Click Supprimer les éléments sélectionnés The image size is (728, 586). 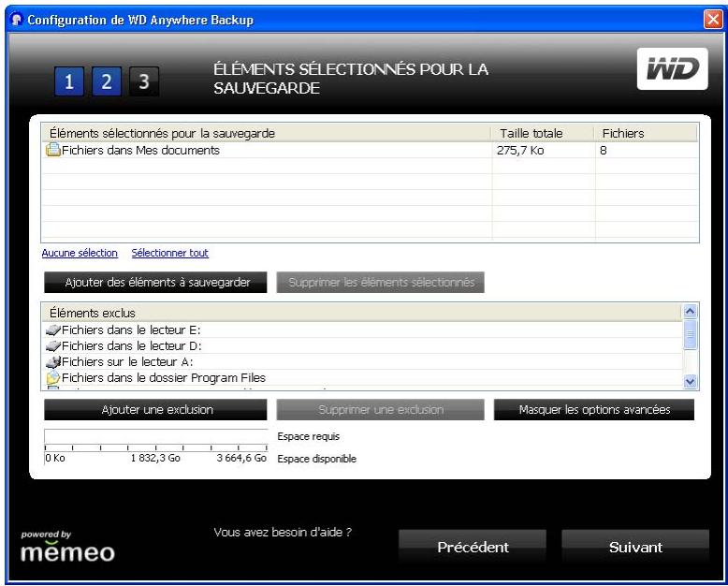click(x=380, y=283)
